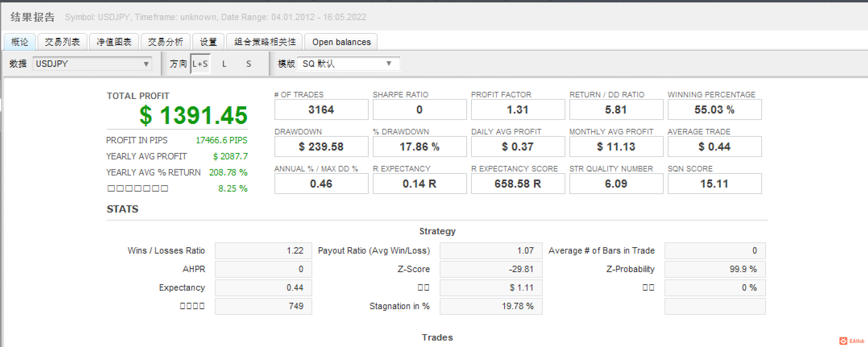Switch to the 交易列表 tab
Viewport: 868px width, 347px height.
tap(62, 42)
